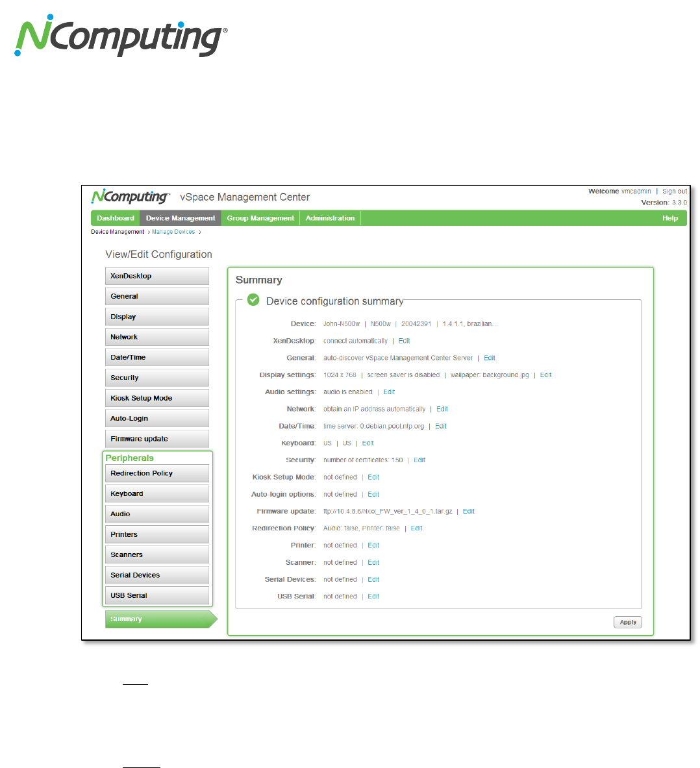The width and height of the screenshot is (700, 768).
Task: Open Audio peripherals section
Action: pos(156,514)
